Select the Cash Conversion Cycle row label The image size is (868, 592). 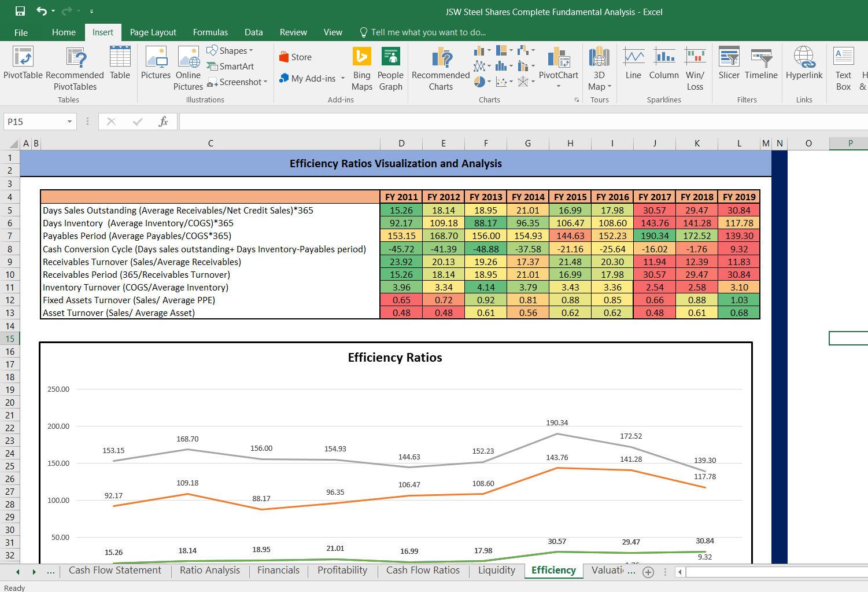click(x=210, y=249)
